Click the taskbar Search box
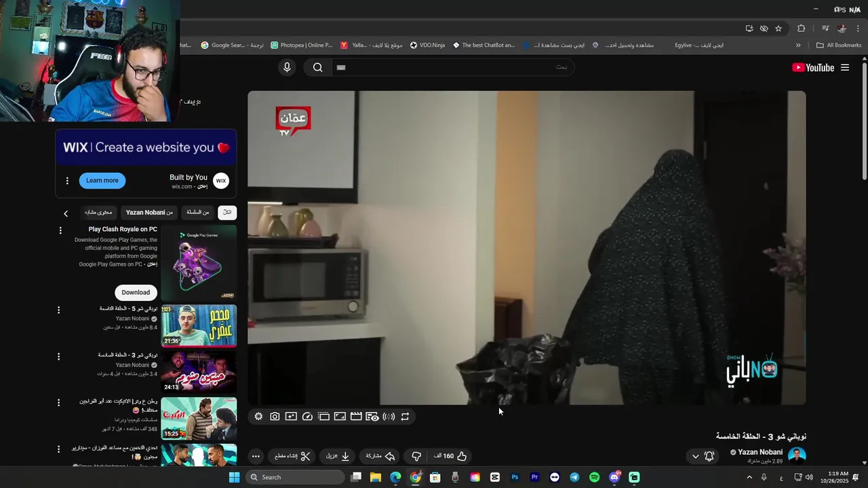The width and height of the screenshot is (868, 488). pyautogui.click(x=295, y=477)
